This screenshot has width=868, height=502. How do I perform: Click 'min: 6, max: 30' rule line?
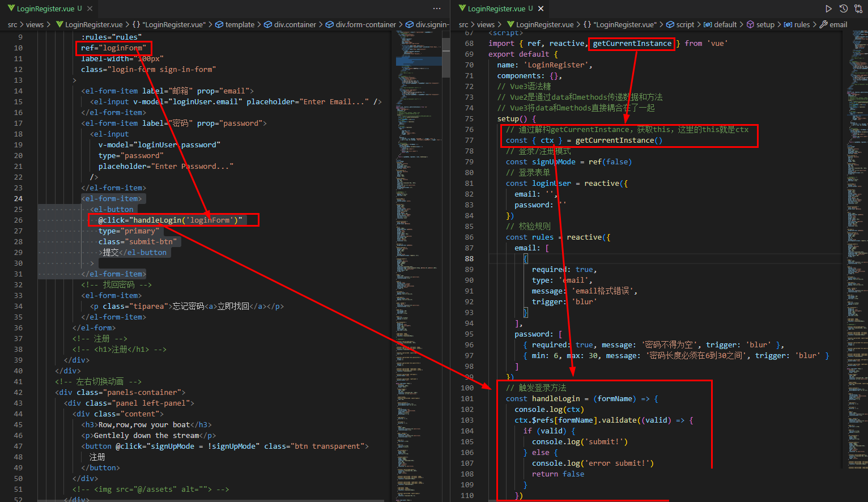pyautogui.click(x=676, y=355)
